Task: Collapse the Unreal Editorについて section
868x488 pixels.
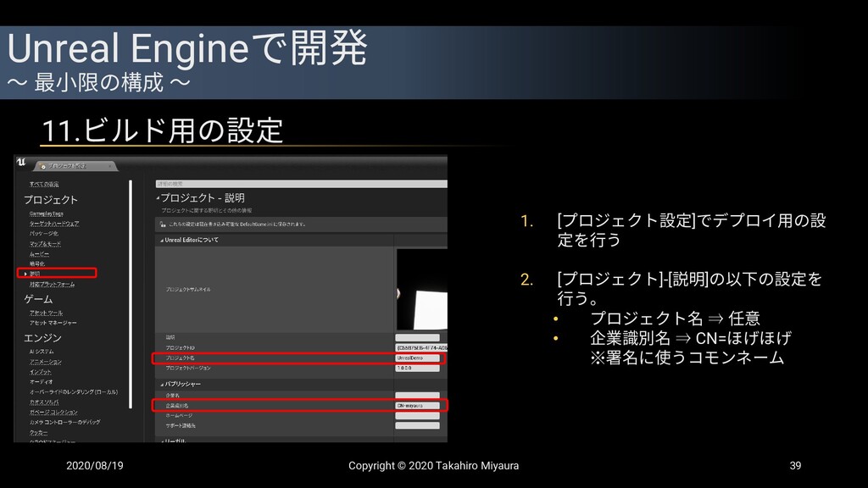Action: coord(162,241)
